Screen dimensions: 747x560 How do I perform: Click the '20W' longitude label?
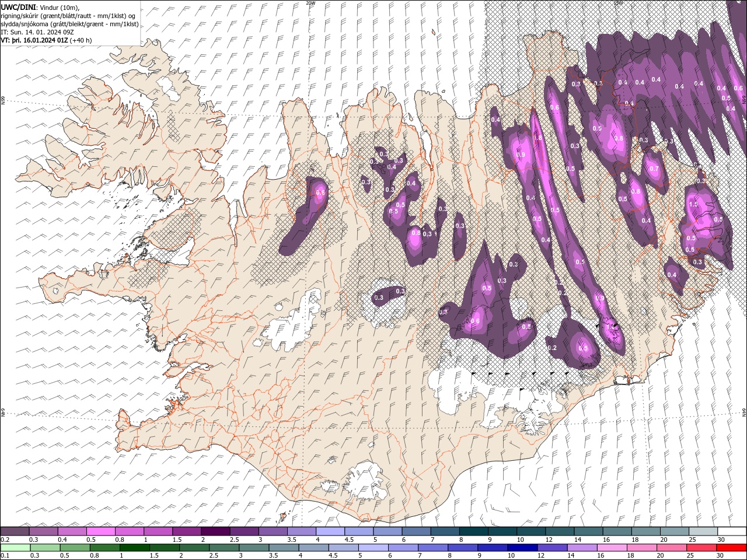coord(310,3)
